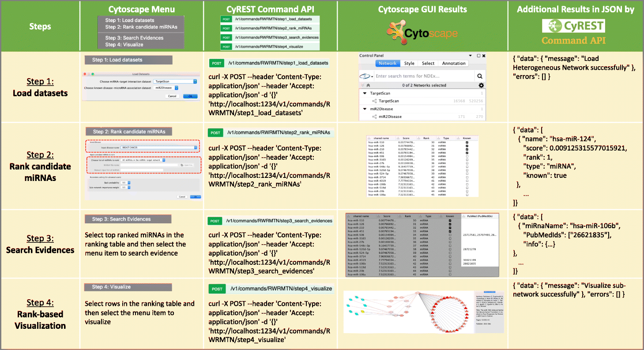Select the Network tab in Control Panel
Viewport: 644px width, 350px height.
(388, 63)
